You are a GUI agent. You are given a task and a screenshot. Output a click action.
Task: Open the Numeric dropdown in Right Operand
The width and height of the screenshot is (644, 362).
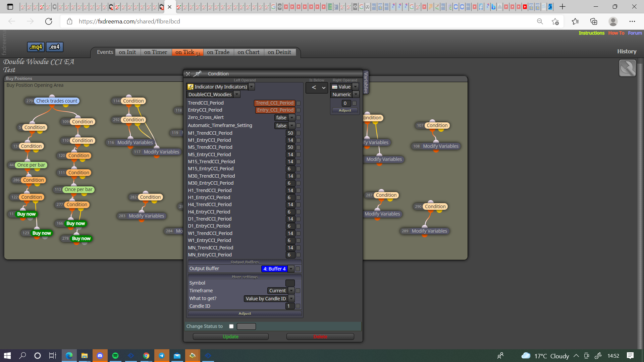(356, 95)
